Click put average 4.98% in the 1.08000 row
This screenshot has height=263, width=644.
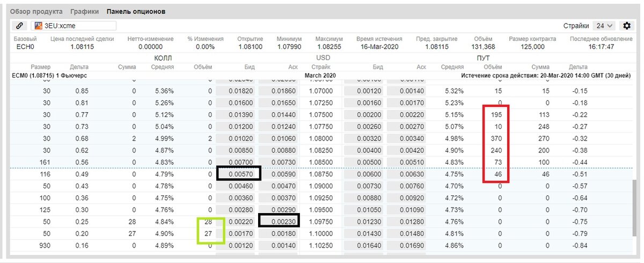[x=454, y=138]
